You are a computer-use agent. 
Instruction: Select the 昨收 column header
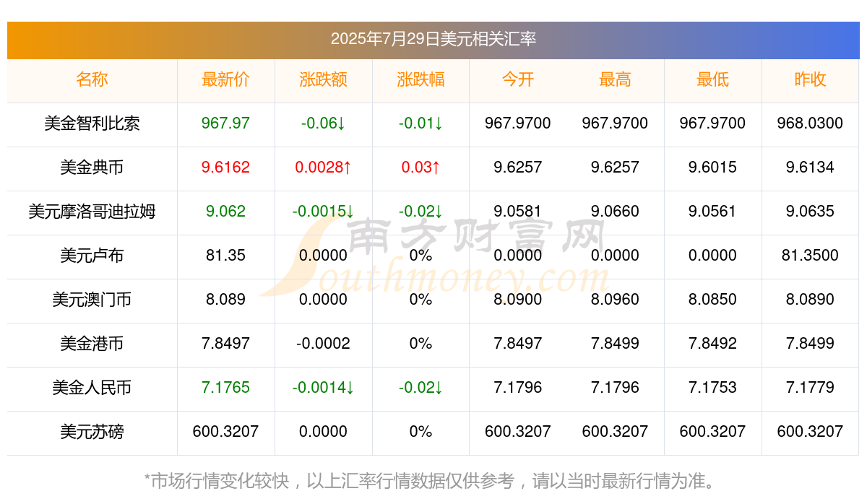[x=810, y=79]
